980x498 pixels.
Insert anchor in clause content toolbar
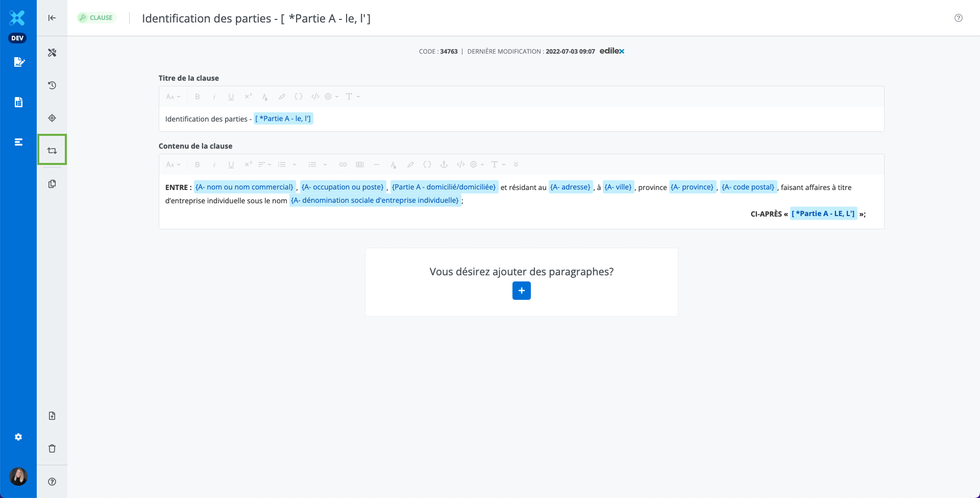(x=444, y=164)
